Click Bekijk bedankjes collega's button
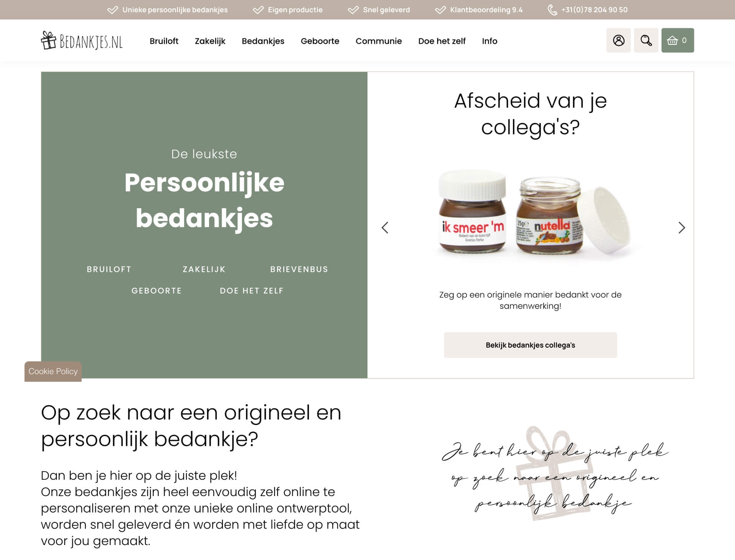Image resolution: width=735 pixels, height=560 pixels. [x=530, y=345]
